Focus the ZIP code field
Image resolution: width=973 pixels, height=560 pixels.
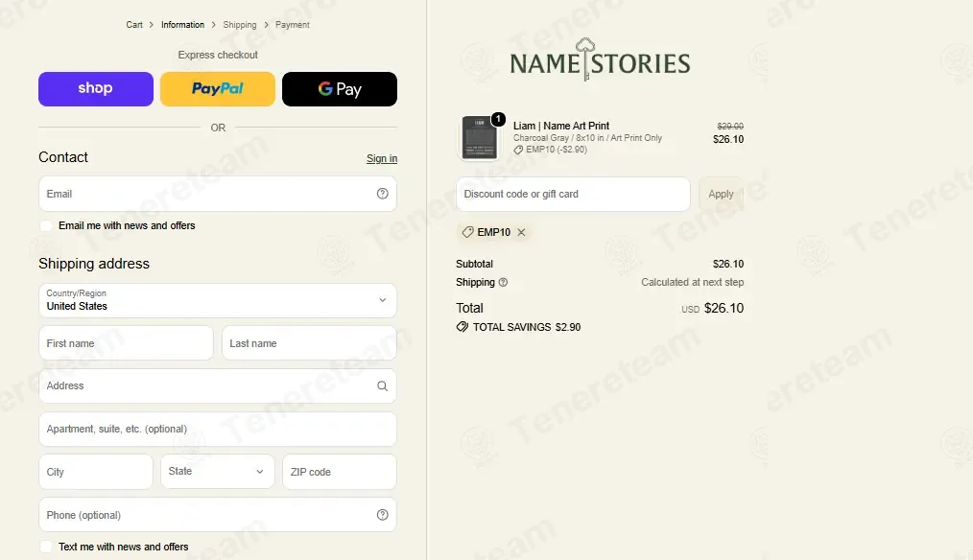pyautogui.click(x=340, y=472)
